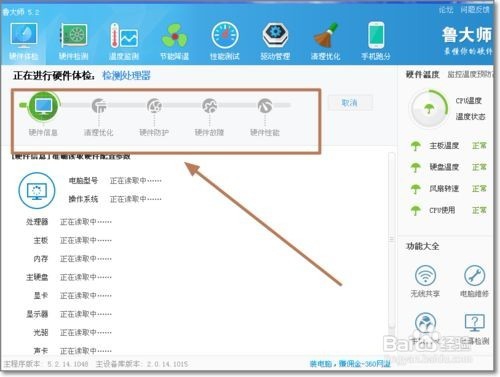This screenshot has height=377, width=500.
Task: Click the 声卡 reading row
Action: pyautogui.click(x=73, y=350)
